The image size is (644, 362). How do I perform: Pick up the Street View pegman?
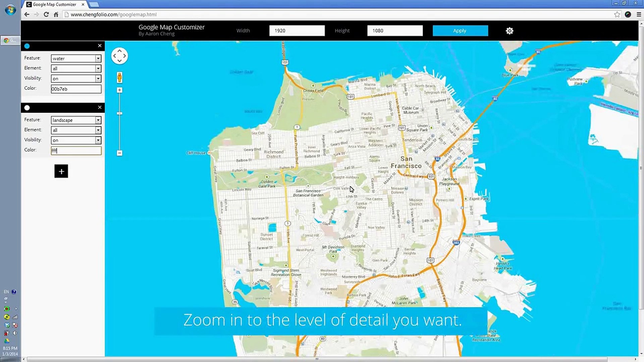(119, 77)
